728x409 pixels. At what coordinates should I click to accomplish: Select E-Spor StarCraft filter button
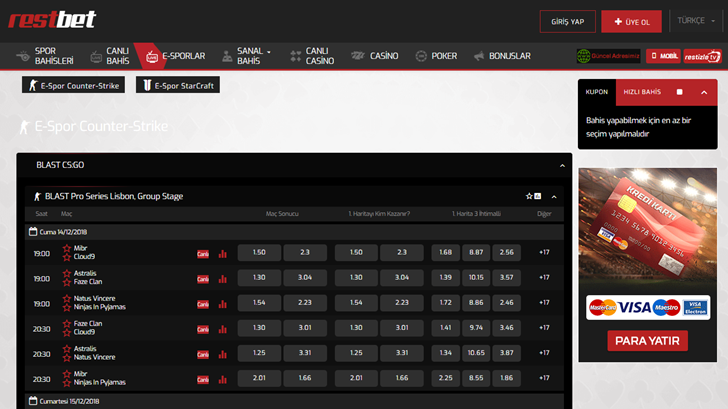178,85
